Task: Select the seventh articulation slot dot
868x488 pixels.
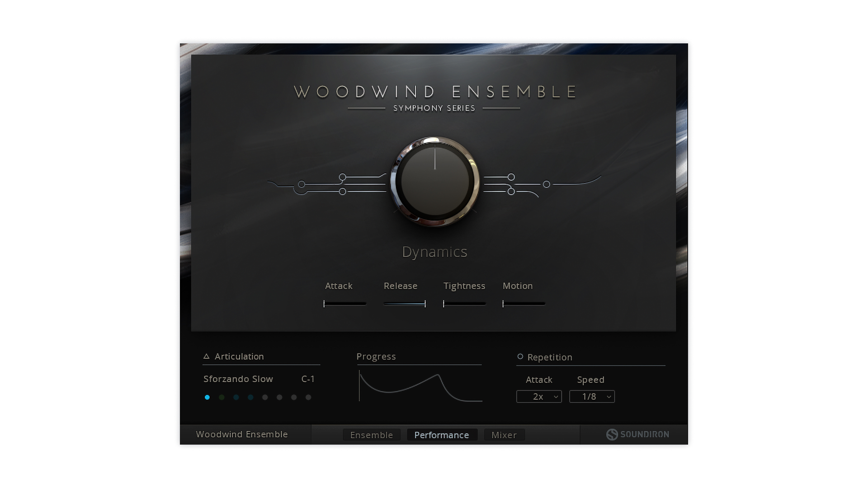Action: (294, 398)
